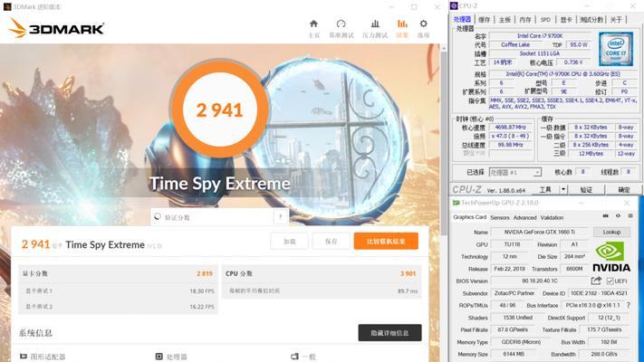Image resolution: width=644 pixels, height=362 pixels.
Task: Click the orange 2 941 score circle
Action: [x=220, y=110]
